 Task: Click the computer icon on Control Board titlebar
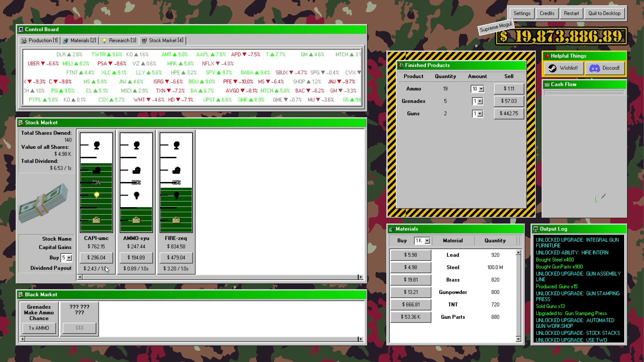pyautogui.click(x=21, y=29)
